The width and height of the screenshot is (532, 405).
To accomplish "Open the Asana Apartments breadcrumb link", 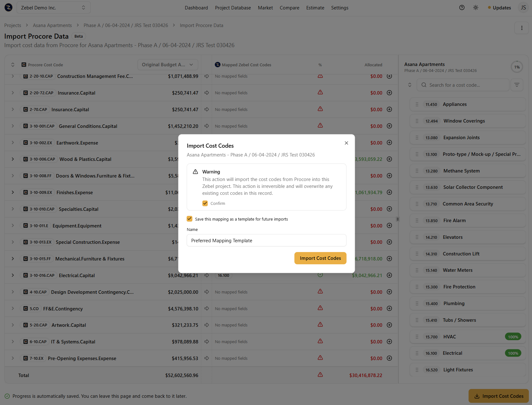I will pos(52,25).
